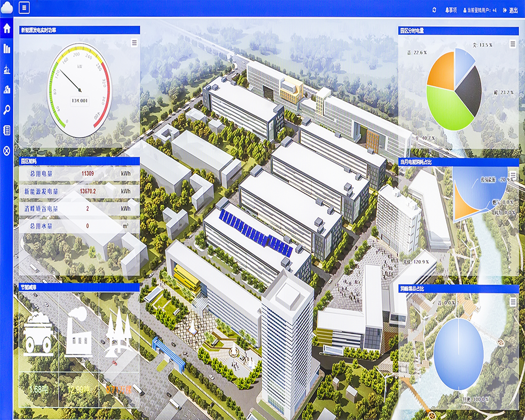Log out using the 退出 button

point(511,10)
